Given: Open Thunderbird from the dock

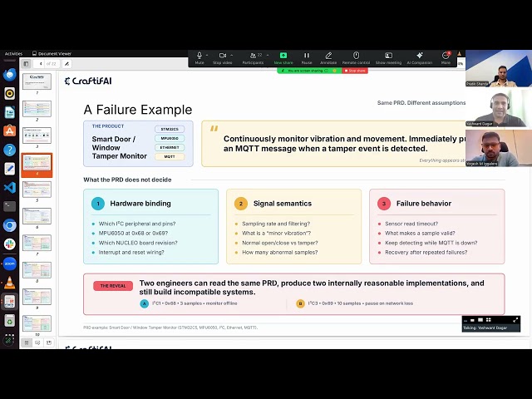Looking at the screenshot, I should click(x=9, y=75).
